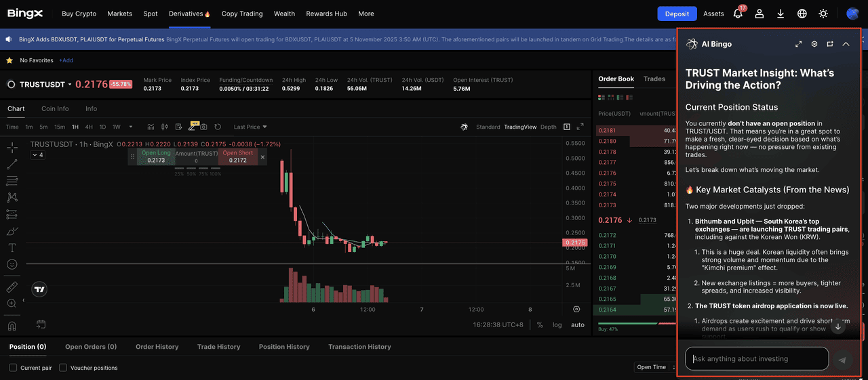Expand the AI Bingo panel to full size
This screenshot has width=868, height=380.
click(x=799, y=44)
